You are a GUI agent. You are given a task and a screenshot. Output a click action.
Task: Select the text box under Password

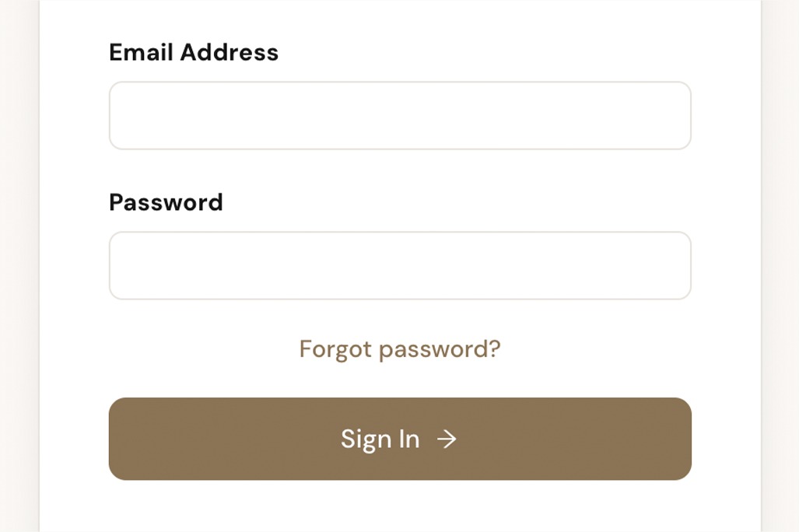400,266
